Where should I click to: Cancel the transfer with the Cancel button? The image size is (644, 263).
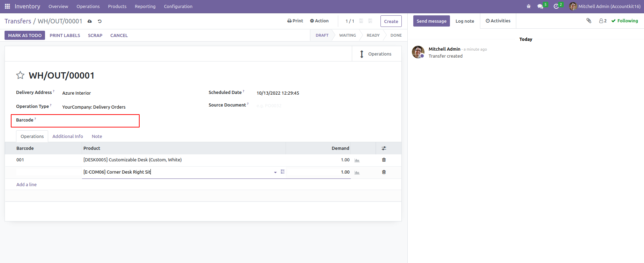tap(119, 35)
